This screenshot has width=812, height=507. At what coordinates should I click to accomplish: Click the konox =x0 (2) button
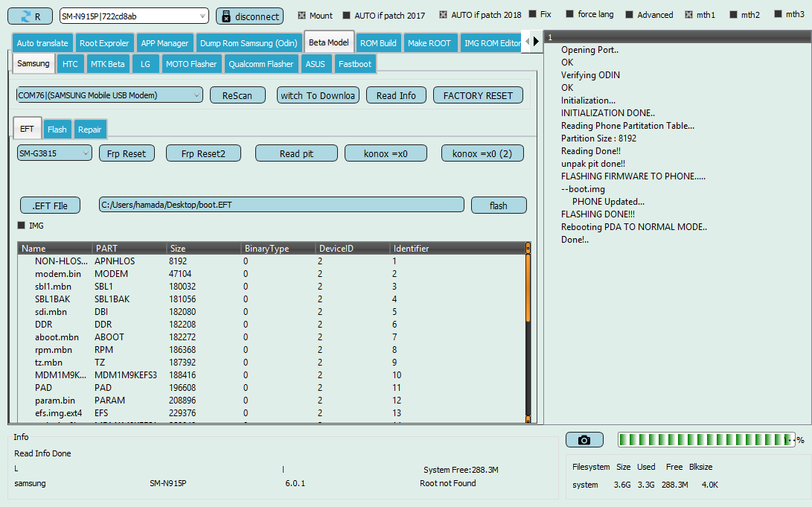click(x=482, y=153)
